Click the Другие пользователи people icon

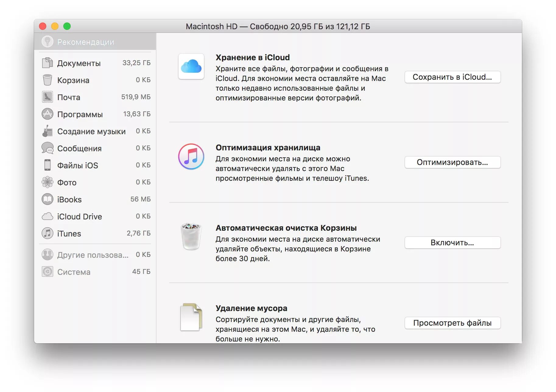click(47, 254)
